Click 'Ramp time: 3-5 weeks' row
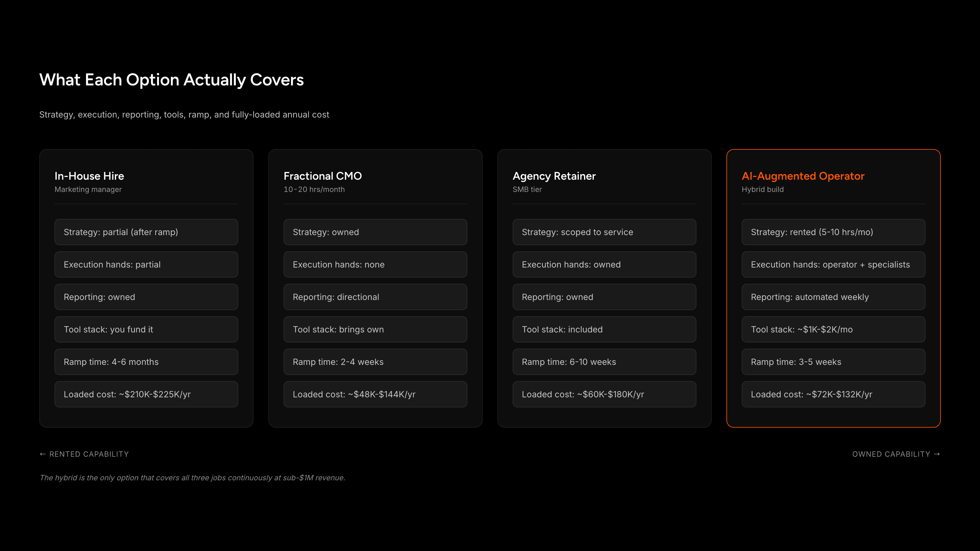This screenshot has height=551, width=980. tap(834, 362)
